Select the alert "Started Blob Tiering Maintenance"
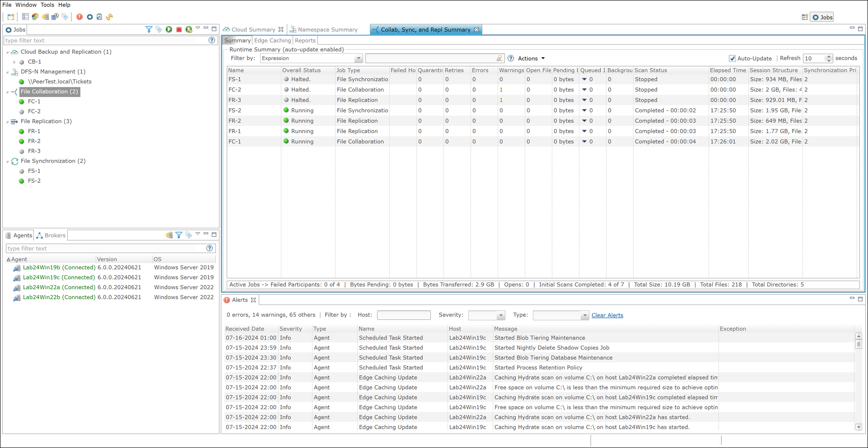The height and width of the screenshot is (448, 868). (x=539, y=338)
